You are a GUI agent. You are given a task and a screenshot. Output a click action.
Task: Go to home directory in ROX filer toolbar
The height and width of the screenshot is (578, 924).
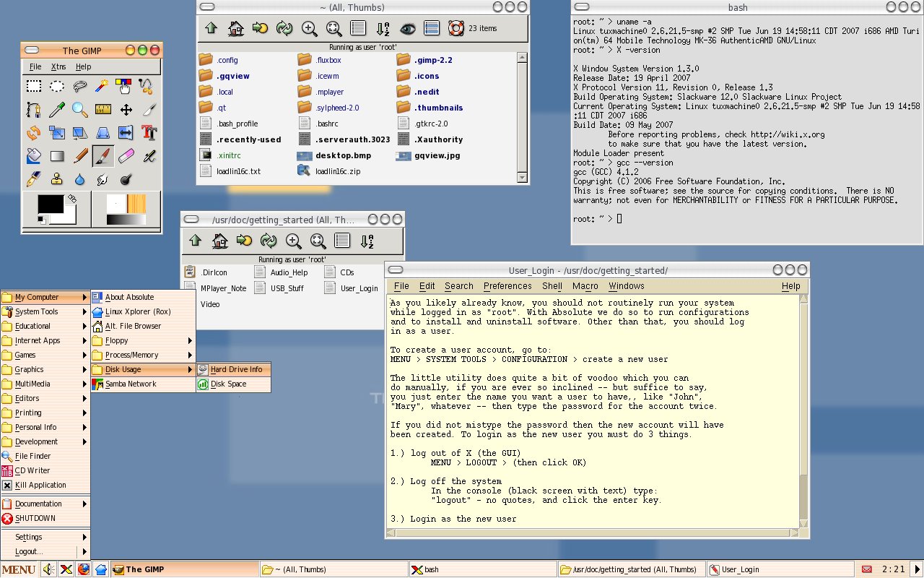point(235,29)
